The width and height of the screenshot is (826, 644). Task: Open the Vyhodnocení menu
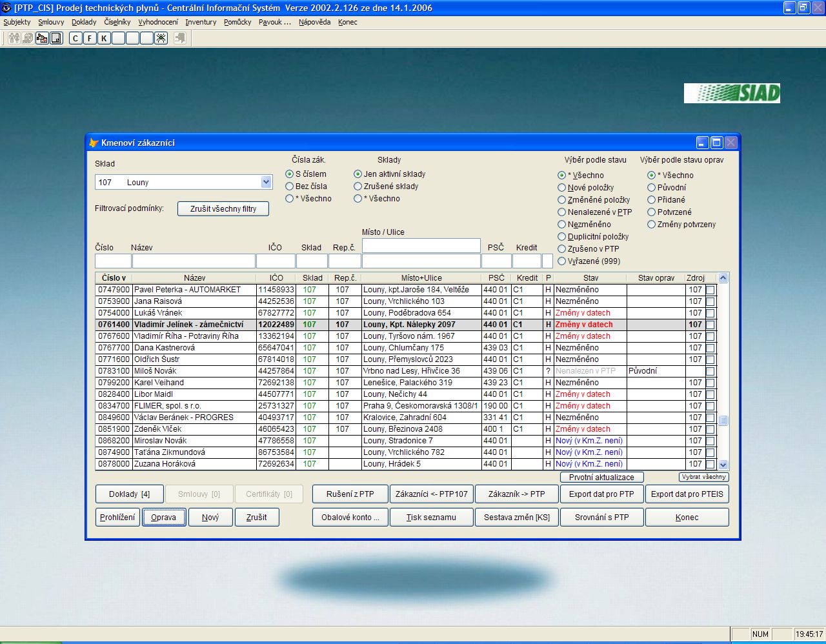coord(158,22)
